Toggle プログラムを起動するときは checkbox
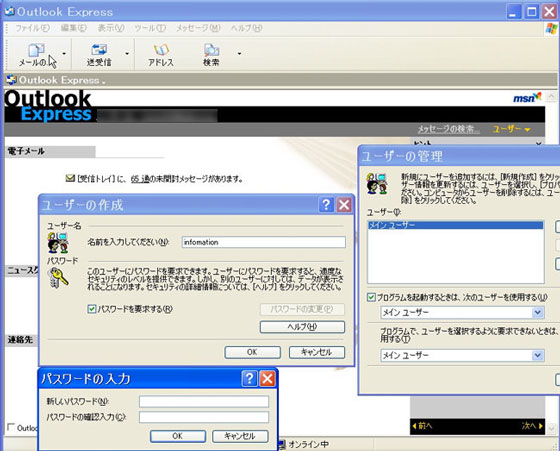The image size is (560, 451). click(x=371, y=297)
